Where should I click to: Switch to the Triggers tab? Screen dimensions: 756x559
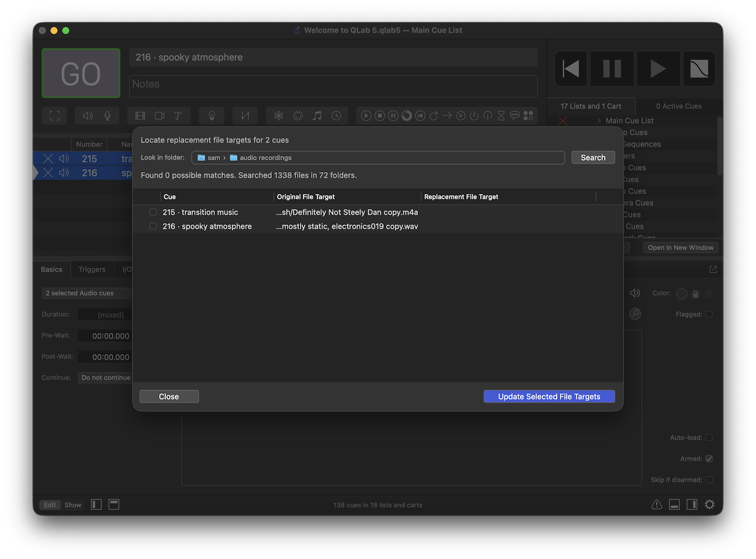click(x=92, y=270)
